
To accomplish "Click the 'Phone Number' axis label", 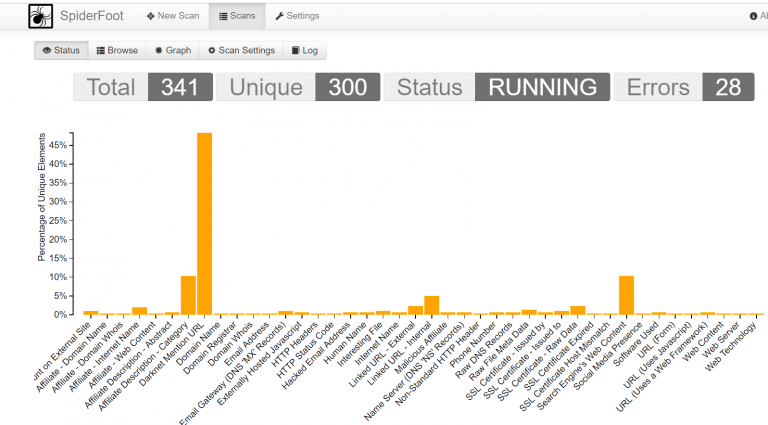I will [473, 345].
